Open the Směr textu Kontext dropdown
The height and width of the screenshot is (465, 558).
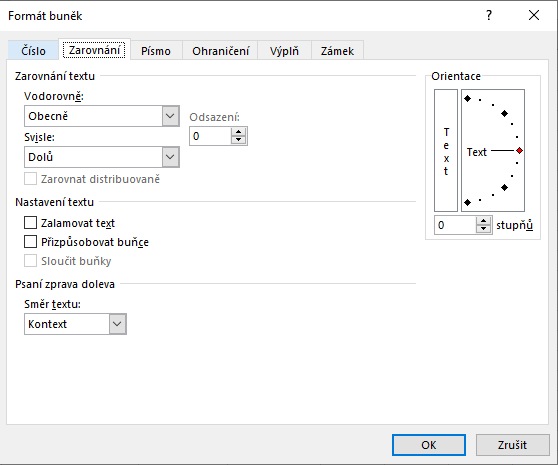[75, 324]
